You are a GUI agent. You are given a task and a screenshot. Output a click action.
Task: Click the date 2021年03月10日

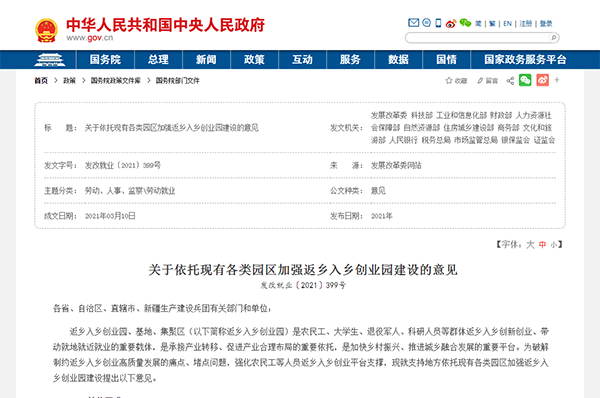110,216
